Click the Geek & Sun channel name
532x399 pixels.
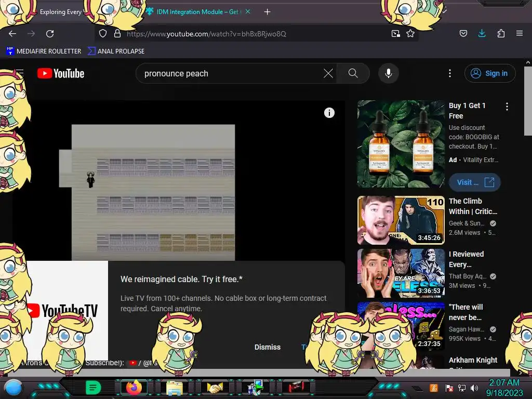tap(467, 223)
